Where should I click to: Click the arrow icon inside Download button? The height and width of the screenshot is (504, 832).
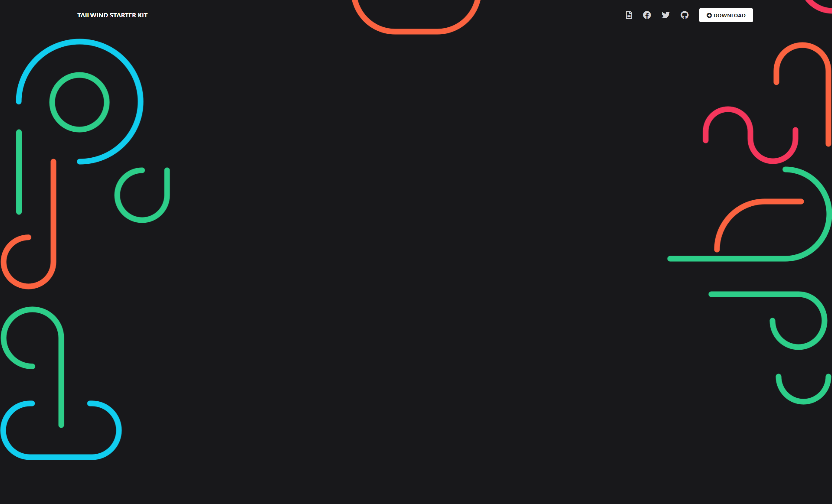[x=709, y=15]
